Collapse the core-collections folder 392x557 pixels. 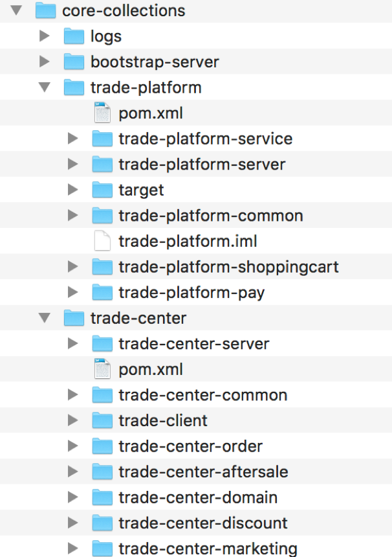click(x=16, y=10)
